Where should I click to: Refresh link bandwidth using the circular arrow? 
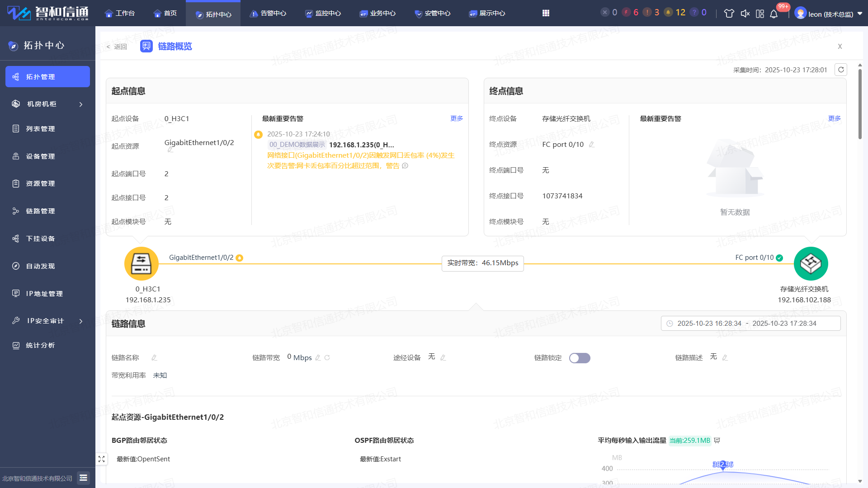click(x=327, y=358)
